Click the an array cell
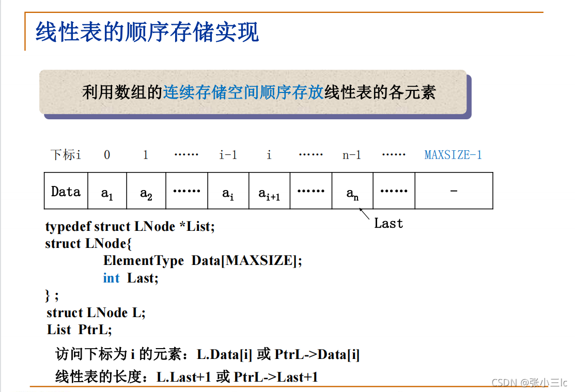This screenshot has height=392, width=575. click(352, 191)
